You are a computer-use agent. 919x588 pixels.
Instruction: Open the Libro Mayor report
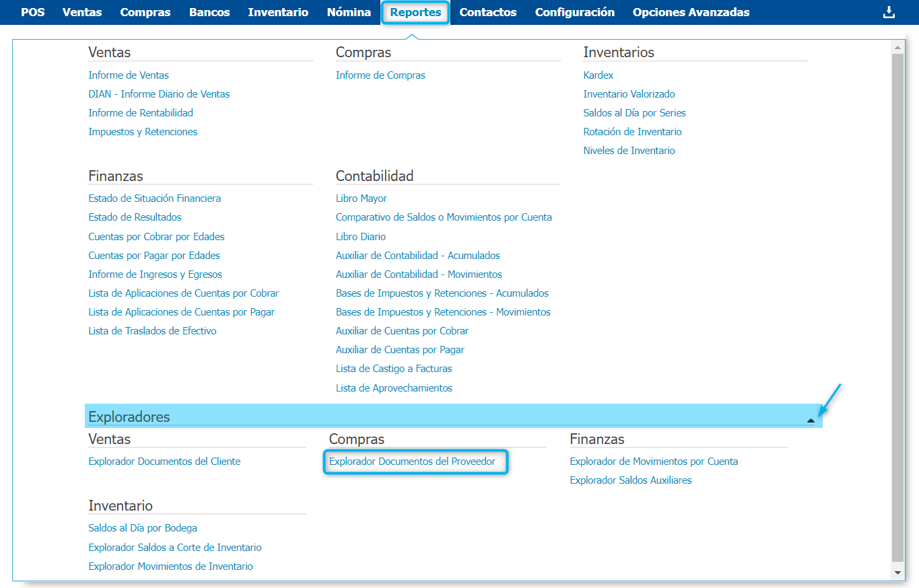[361, 198]
